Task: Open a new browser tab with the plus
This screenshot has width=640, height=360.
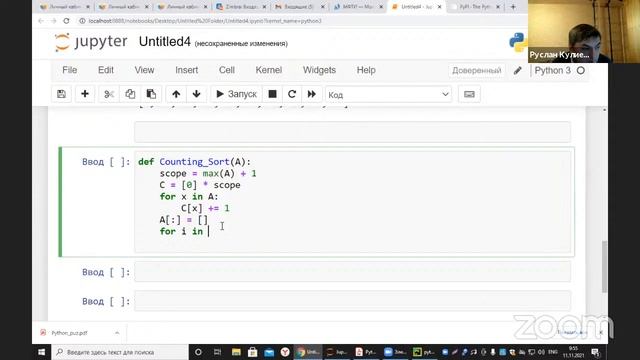Action: 513,7
